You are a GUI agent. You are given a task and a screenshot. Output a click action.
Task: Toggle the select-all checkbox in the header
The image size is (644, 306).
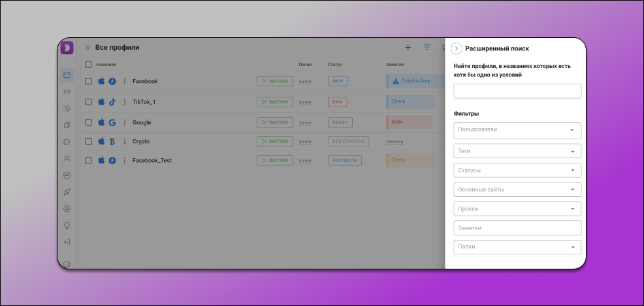click(88, 65)
